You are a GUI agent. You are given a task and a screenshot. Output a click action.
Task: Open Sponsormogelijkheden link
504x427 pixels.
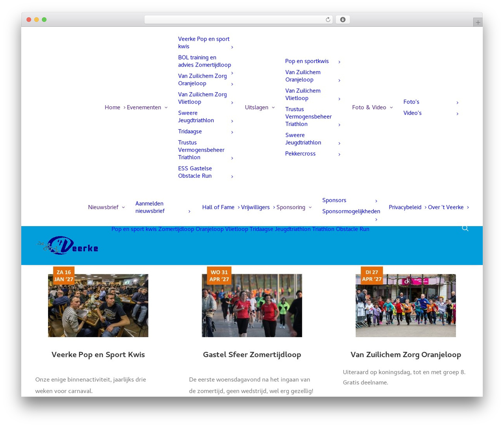pos(351,212)
